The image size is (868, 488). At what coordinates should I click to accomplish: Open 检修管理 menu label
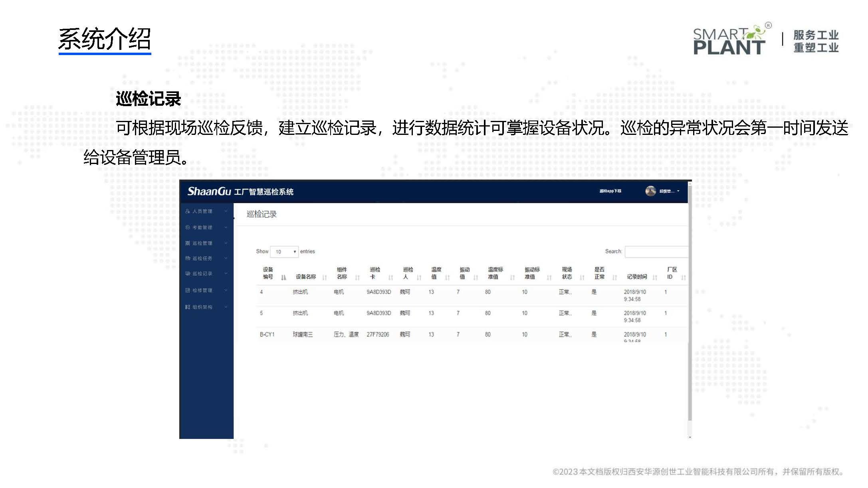[x=202, y=290]
